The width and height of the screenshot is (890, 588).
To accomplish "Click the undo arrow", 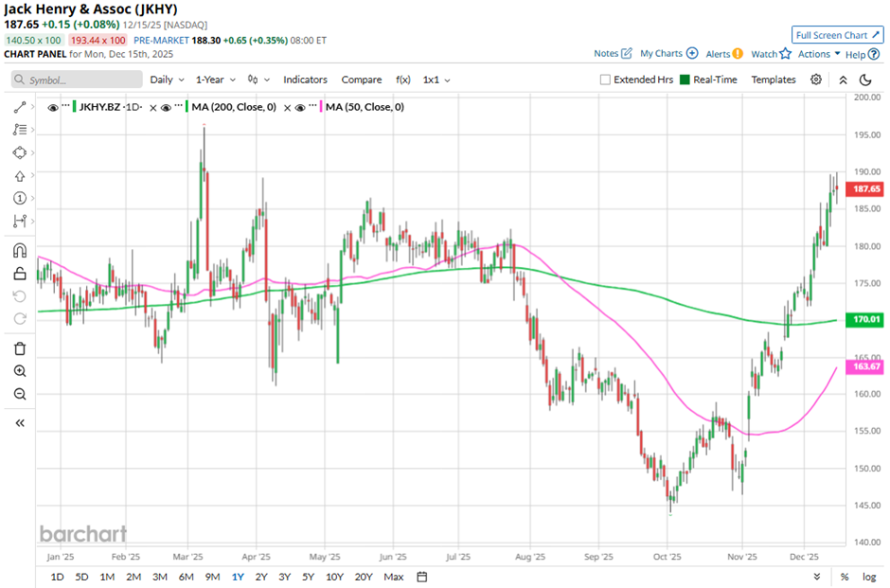I will tap(20, 296).
